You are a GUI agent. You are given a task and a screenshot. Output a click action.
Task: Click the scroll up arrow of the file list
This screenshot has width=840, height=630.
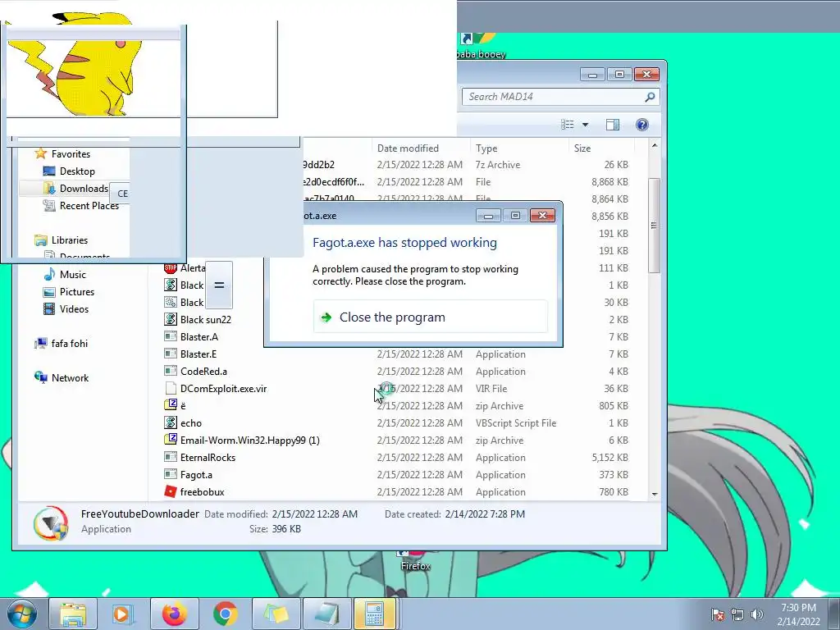654,145
